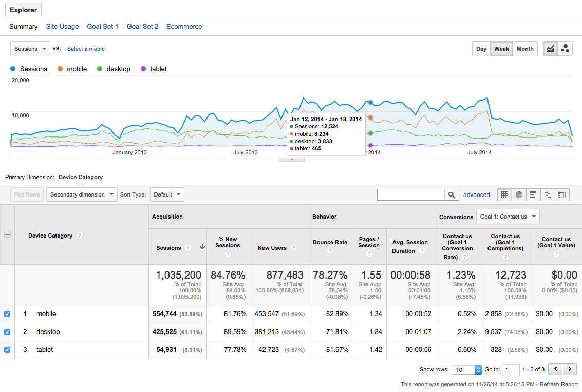Click the search magnifier button
582x392 pixels.
452,194
